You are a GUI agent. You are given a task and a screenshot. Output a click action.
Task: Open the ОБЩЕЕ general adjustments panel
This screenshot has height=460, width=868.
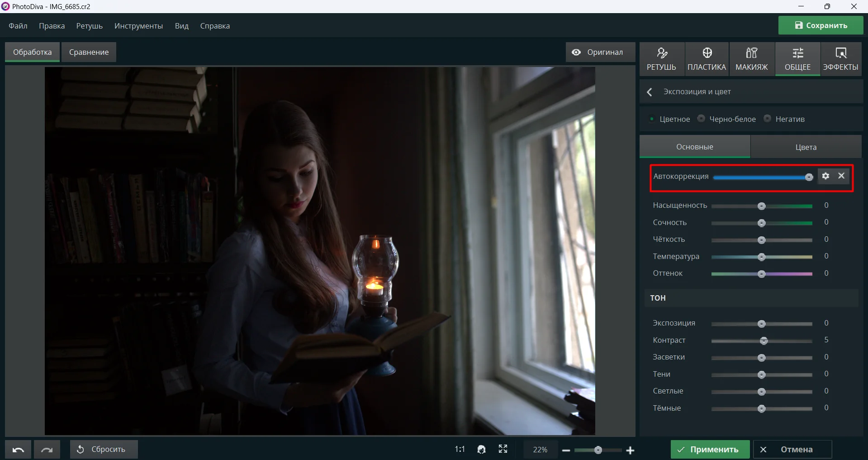point(797,59)
